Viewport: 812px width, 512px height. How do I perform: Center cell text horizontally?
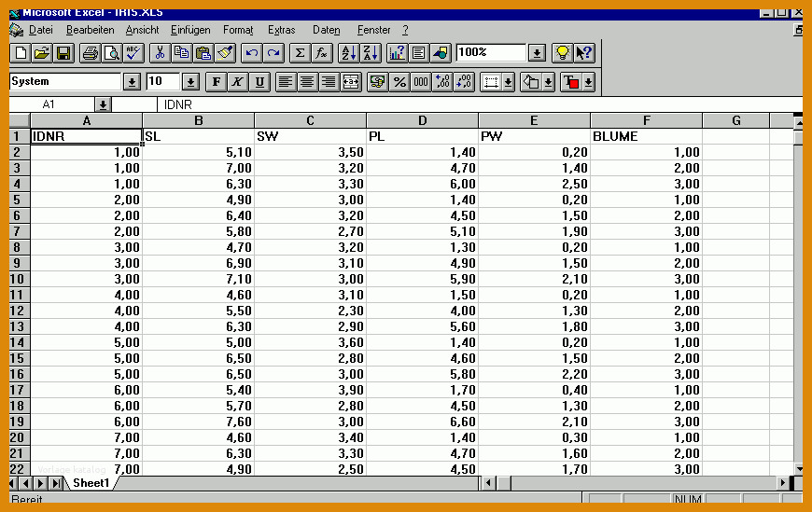307,82
